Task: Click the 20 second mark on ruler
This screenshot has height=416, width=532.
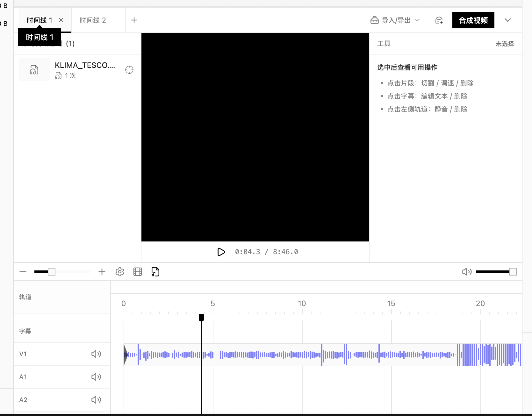Action: [x=480, y=304]
